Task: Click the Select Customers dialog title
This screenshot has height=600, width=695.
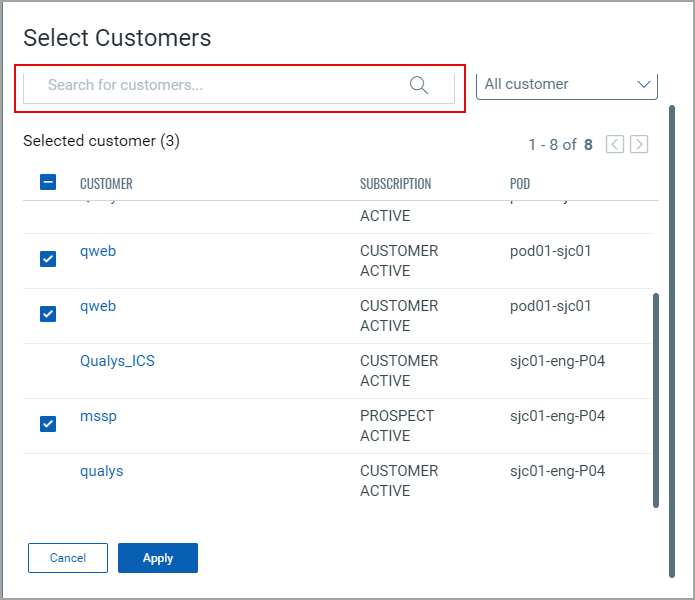Action: coord(117,38)
